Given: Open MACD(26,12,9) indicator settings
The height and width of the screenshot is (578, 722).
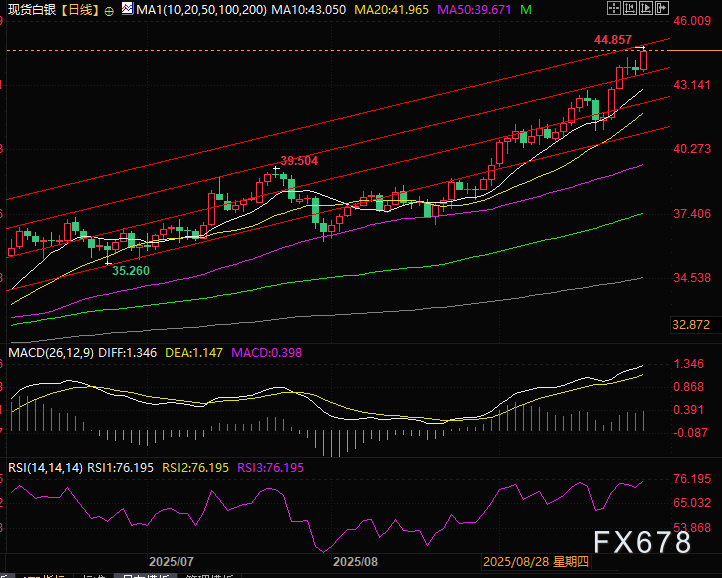Looking at the screenshot, I should coord(49,353).
